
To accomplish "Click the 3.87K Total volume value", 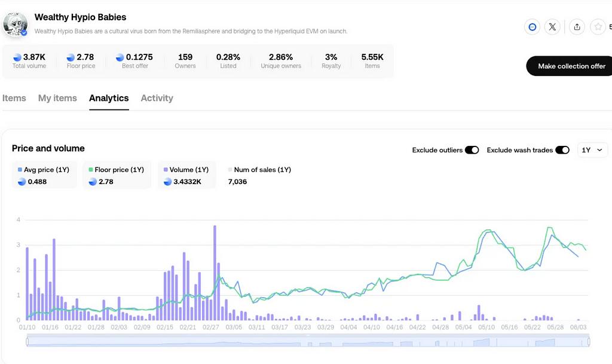I will pos(34,57).
